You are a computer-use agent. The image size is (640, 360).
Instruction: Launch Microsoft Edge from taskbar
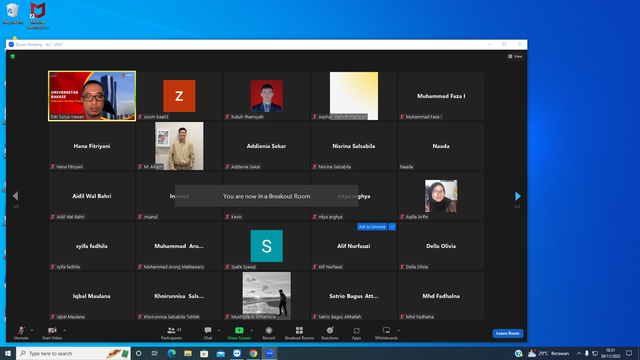171,353
